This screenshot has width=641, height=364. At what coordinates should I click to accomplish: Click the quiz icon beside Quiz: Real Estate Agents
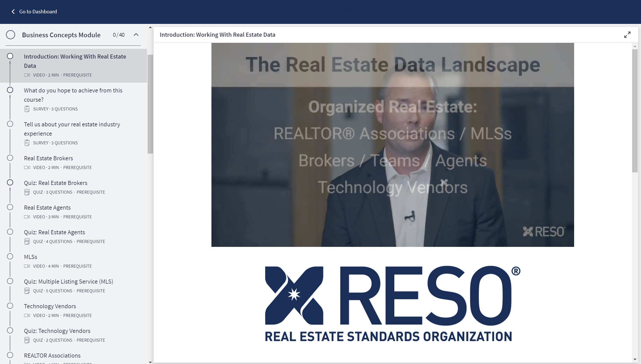click(27, 241)
